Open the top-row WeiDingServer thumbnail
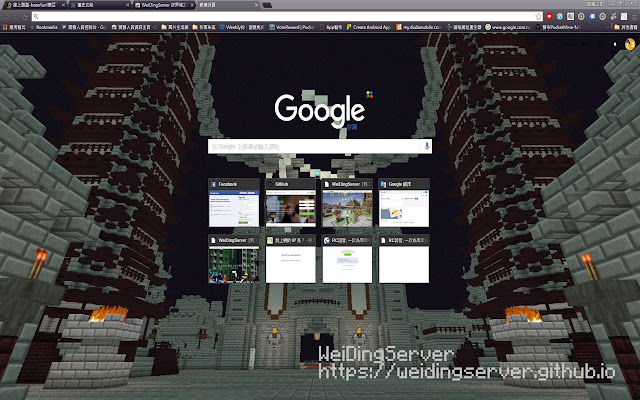This screenshot has height=400, width=640. click(x=347, y=202)
